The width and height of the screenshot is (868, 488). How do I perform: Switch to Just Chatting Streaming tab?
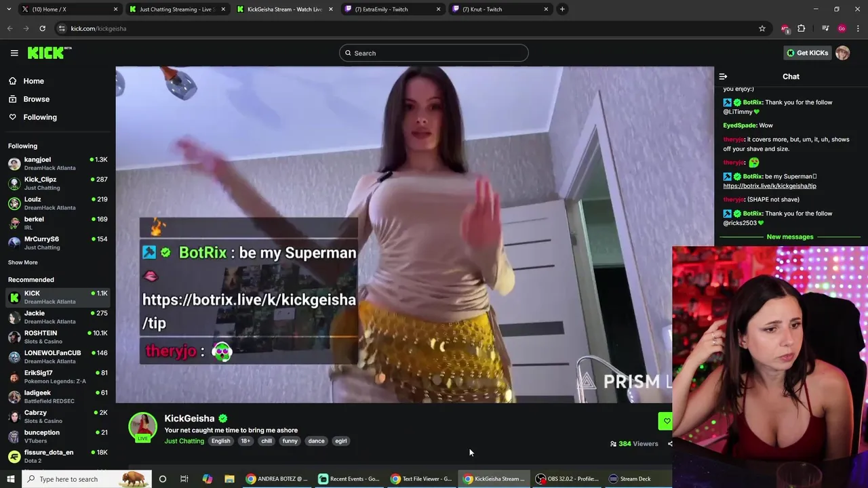tap(176, 9)
